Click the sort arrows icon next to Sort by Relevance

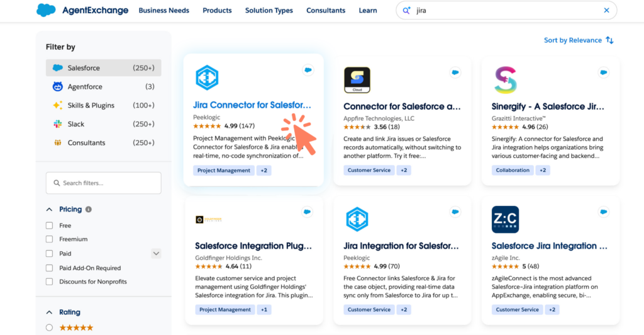tap(609, 40)
